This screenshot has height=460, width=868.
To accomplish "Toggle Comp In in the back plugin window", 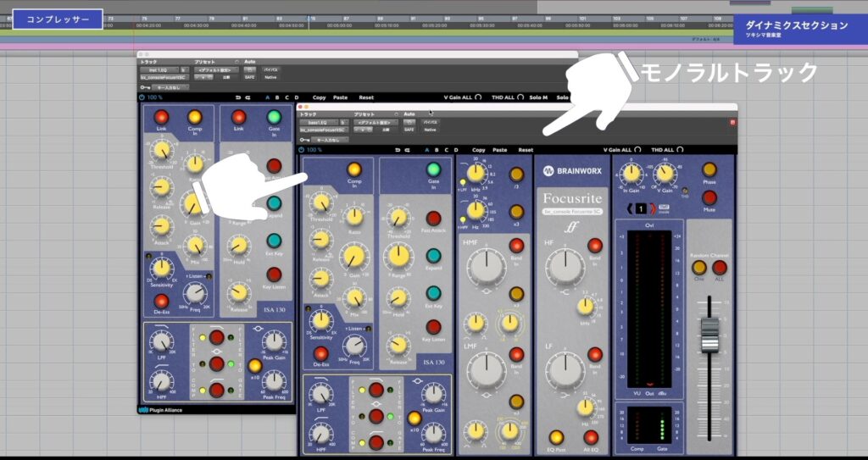I will [194, 117].
